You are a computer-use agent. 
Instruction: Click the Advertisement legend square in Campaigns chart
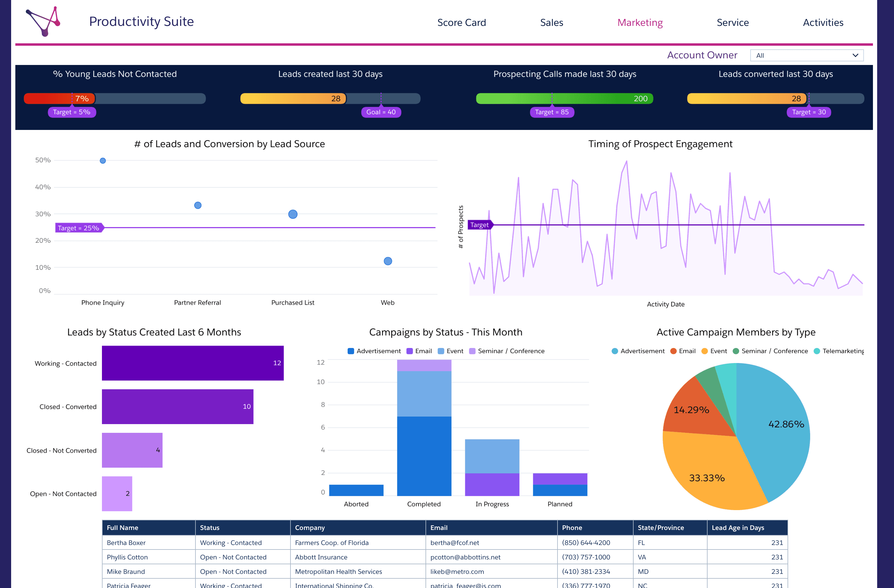tap(350, 351)
